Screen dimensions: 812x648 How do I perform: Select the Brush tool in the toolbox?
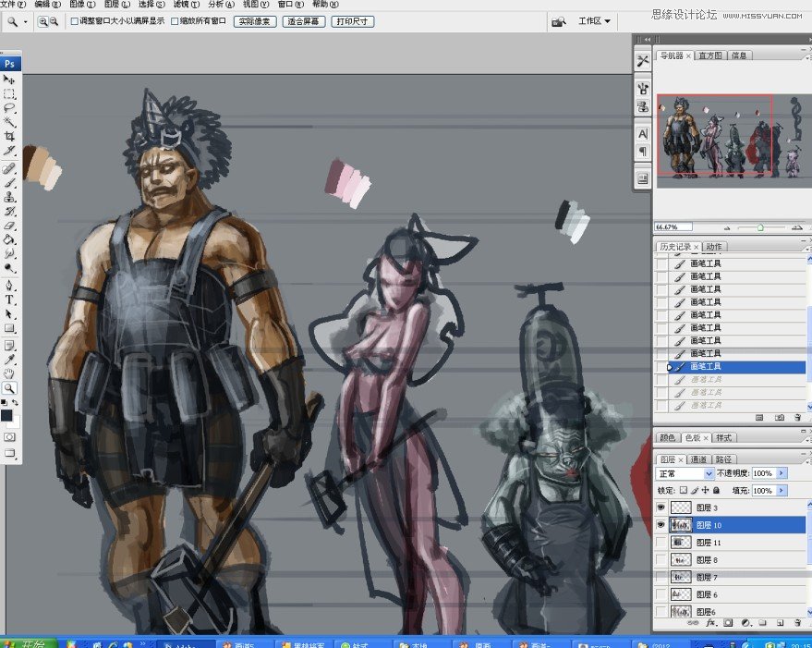(9, 182)
